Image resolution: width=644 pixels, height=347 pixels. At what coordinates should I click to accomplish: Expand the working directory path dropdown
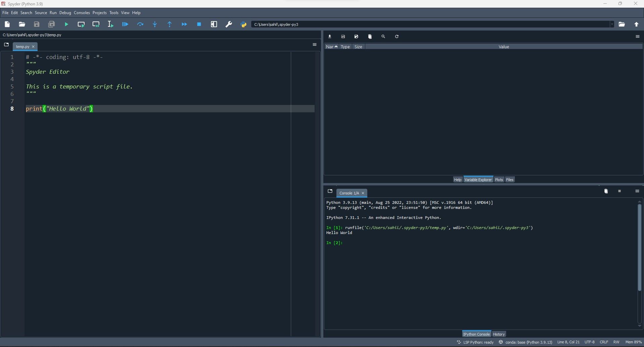pos(612,24)
